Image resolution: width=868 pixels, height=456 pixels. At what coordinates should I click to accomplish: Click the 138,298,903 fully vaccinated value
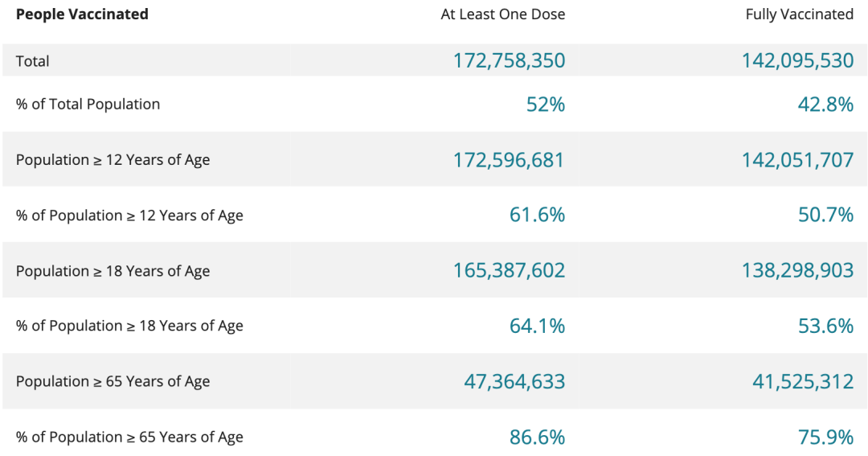pyautogui.click(x=797, y=271)
